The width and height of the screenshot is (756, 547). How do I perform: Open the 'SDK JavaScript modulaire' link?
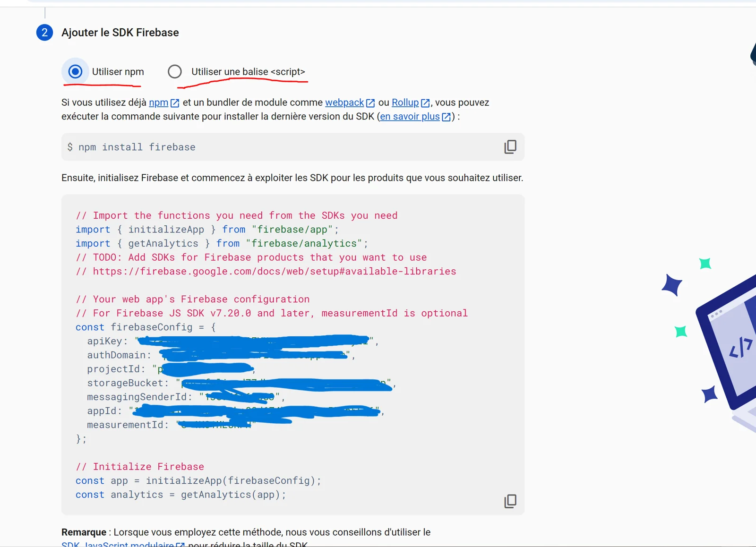point(118,544)
